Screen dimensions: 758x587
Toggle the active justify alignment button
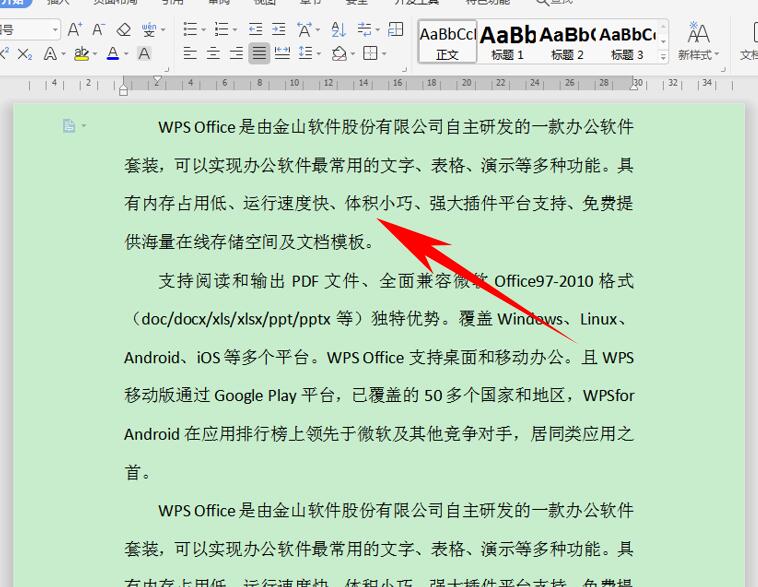[259, 53]
